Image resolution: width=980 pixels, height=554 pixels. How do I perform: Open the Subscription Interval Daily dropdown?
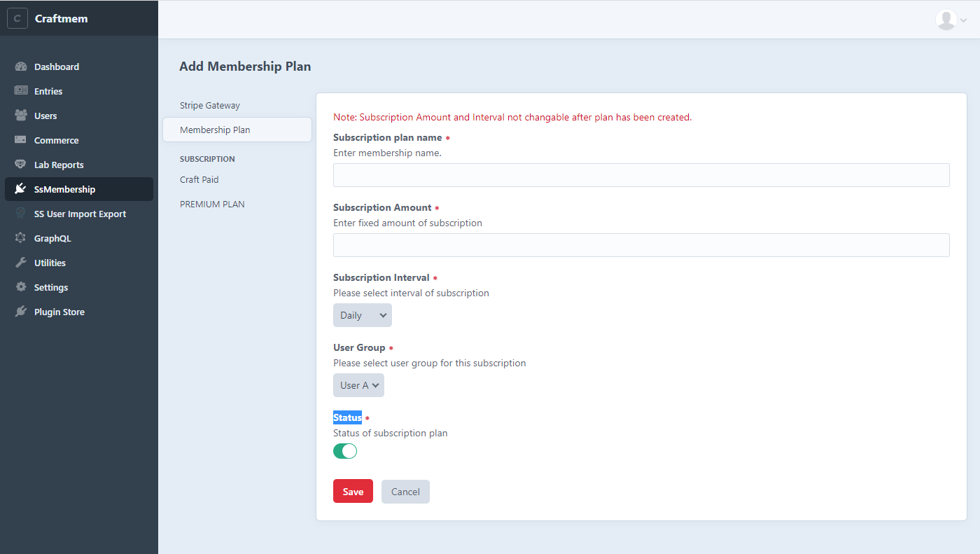[363, 315]
